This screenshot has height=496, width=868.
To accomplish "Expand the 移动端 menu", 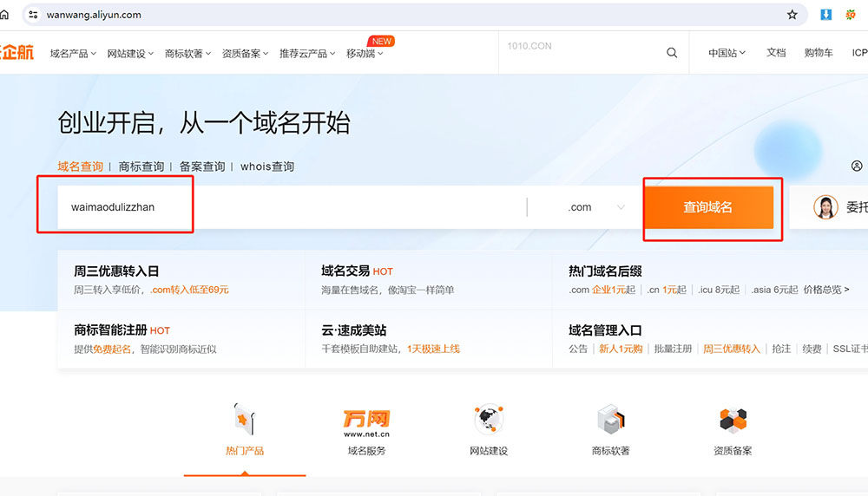I will (365, 54).
